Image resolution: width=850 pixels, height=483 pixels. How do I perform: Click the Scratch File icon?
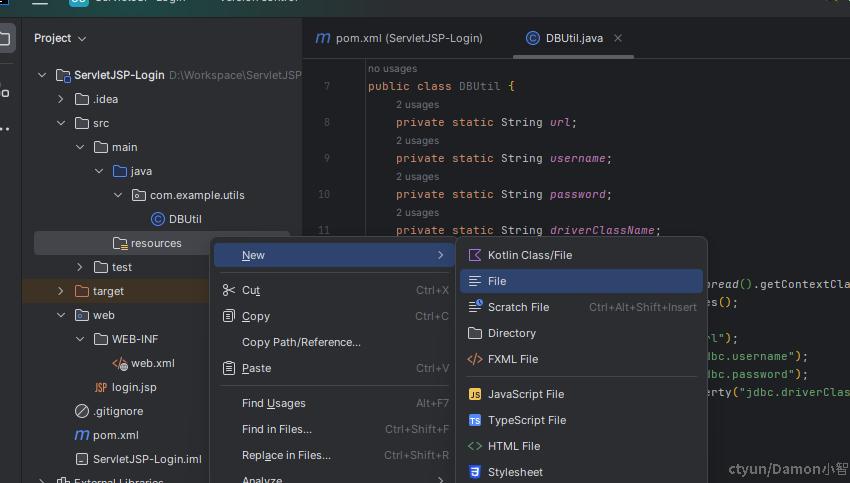click(x=475, y=307)
